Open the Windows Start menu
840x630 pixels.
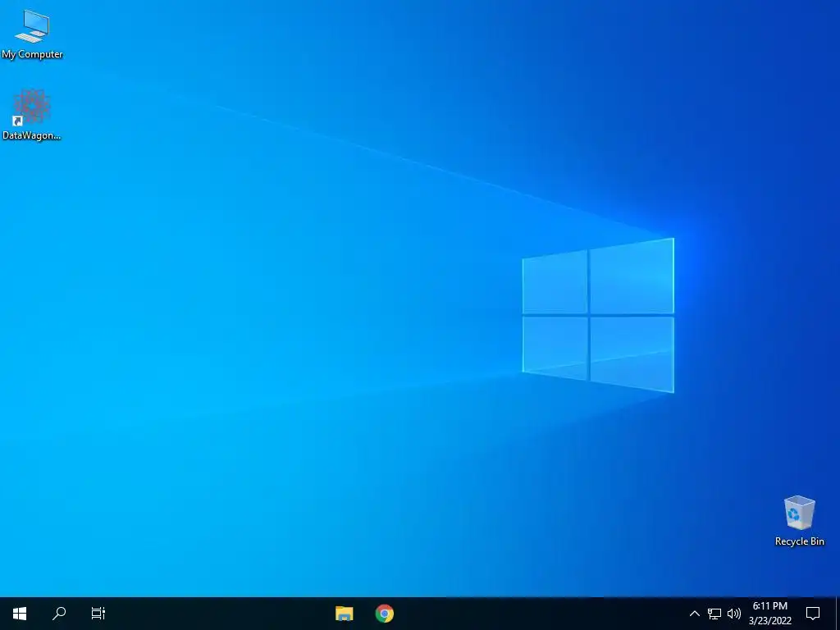[x=20, y=614]
